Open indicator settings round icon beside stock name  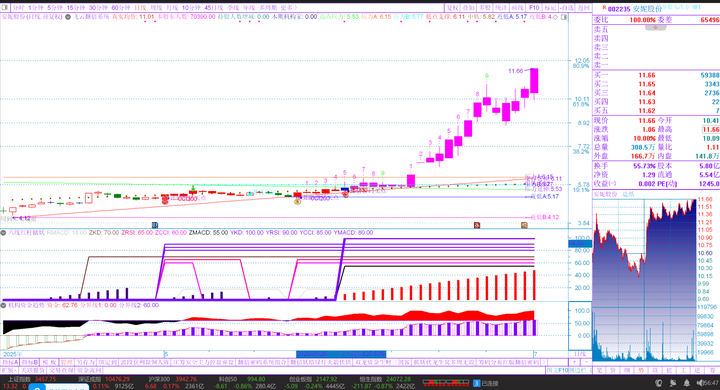[68, 17]
